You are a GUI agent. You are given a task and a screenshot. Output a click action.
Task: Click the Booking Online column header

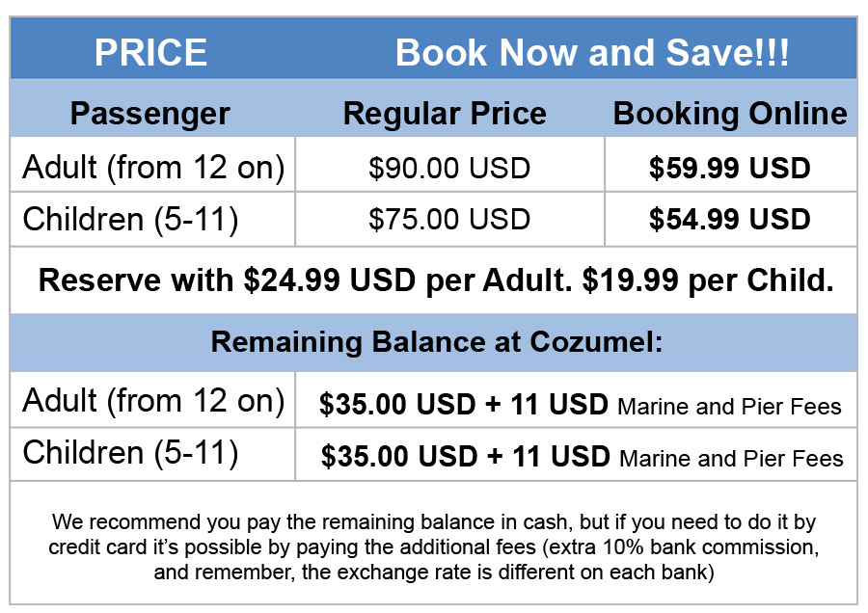pyautogui.click(x=730, y=114)
